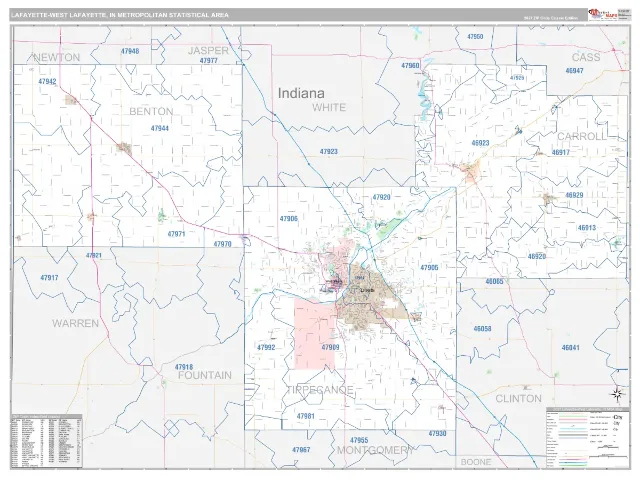Click ZIP code 47981

tap(306, 416)
